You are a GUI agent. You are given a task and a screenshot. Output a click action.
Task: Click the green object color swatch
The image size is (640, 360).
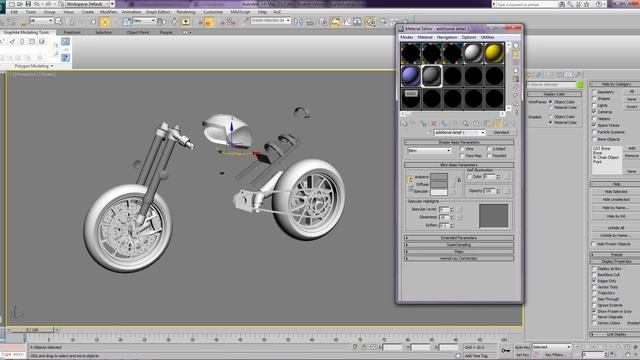(580, 85)
